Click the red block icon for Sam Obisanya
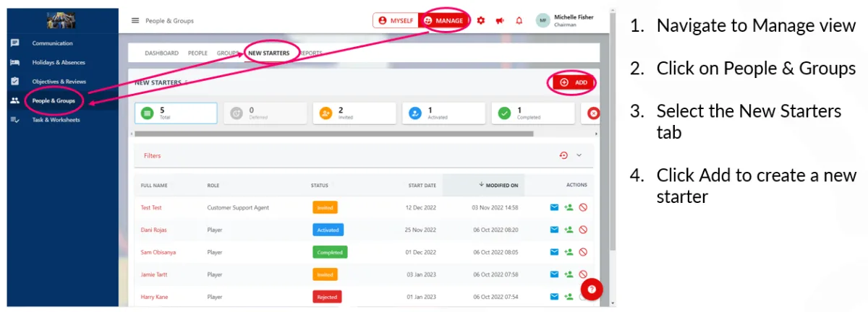The height and width of the screenshot is (312, 868). 583,252
